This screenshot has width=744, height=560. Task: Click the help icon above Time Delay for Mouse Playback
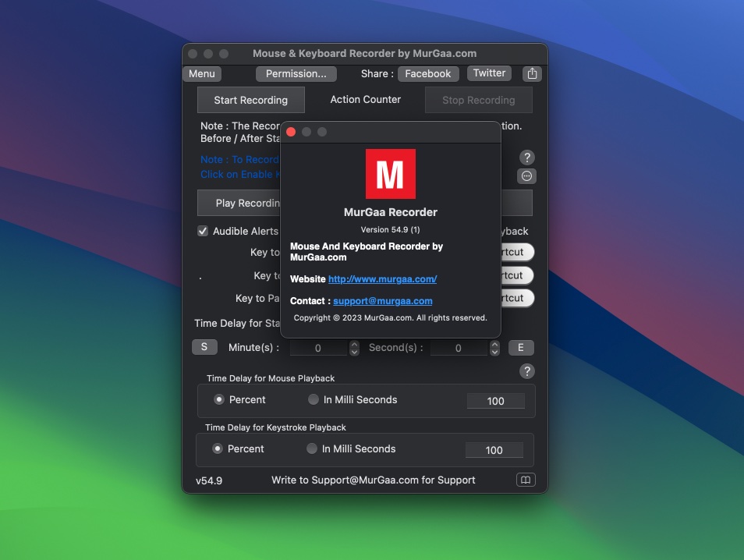pyautogui.click(x=527, y=371)
